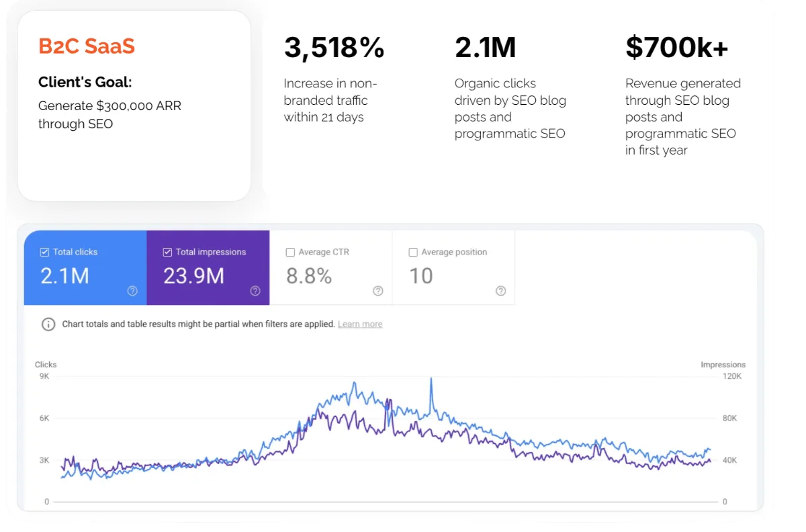Open help icon on Average position card
Screen dimensions: 806x532
tap(501, 291)
